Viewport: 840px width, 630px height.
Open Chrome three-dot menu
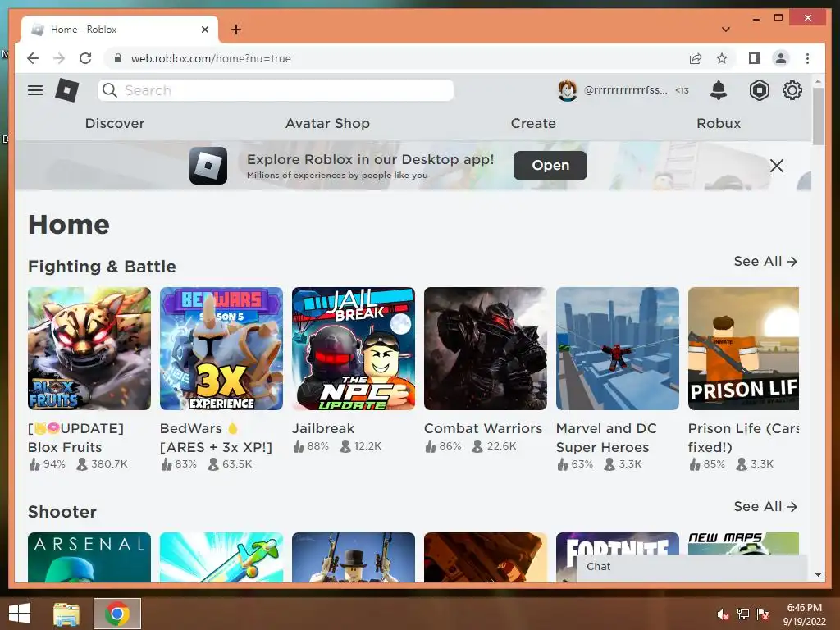click(807, 58)
